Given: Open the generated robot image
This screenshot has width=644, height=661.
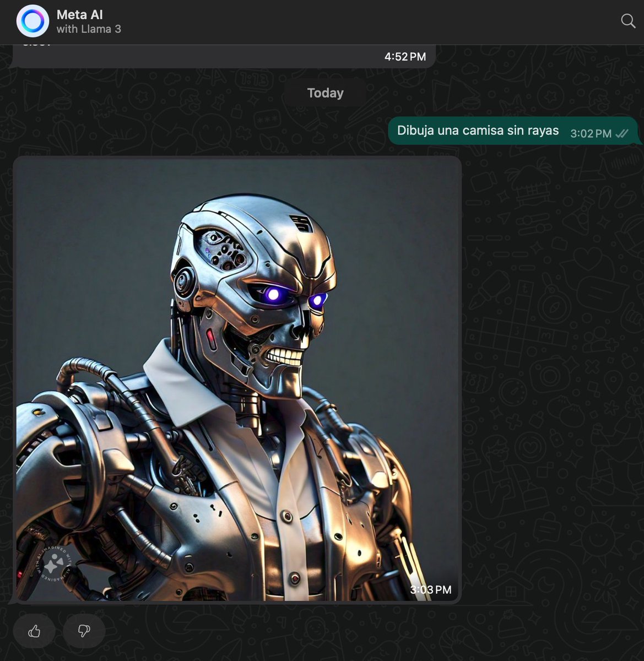Looking at the screenshot, I should (x=237, y=380).
